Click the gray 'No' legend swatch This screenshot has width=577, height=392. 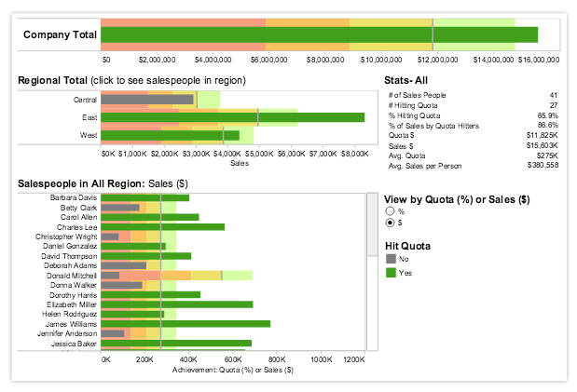point(392,258)
